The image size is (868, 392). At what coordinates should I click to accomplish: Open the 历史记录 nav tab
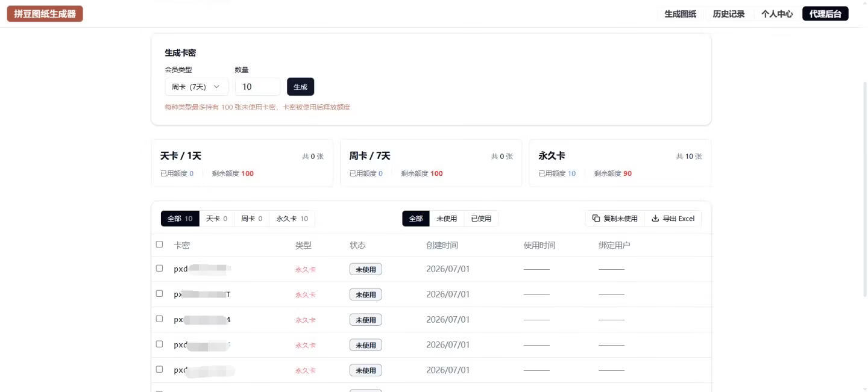pyautogui.click(x=728, y=14)
